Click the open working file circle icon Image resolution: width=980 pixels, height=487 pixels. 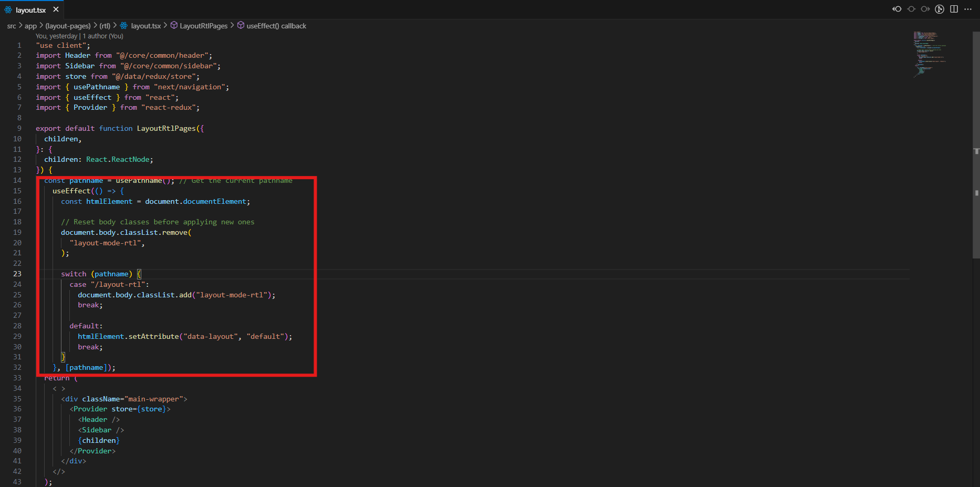[911, 9]
